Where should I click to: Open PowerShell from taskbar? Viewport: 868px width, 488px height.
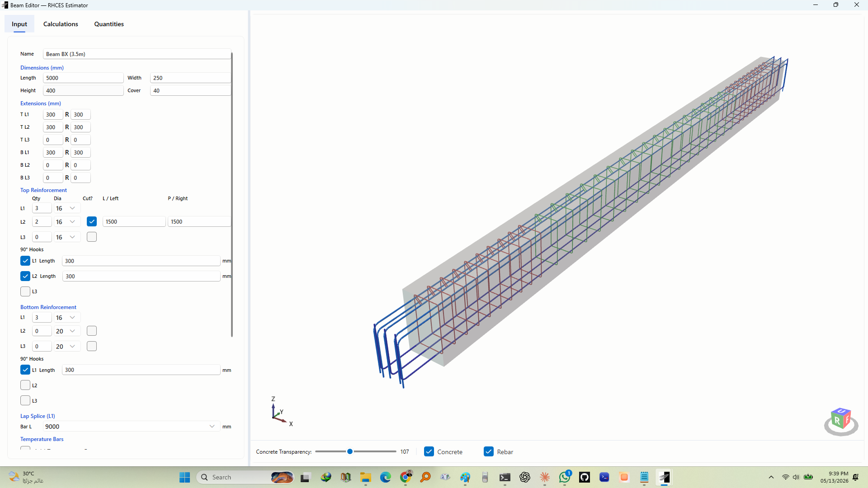pos(604,477)
